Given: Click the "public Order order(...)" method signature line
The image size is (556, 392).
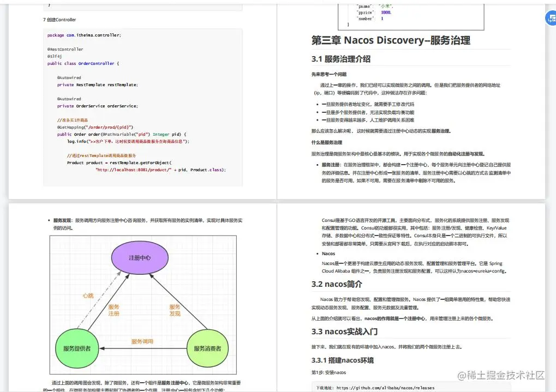Looking at the screenshot, I should [122, 134].
